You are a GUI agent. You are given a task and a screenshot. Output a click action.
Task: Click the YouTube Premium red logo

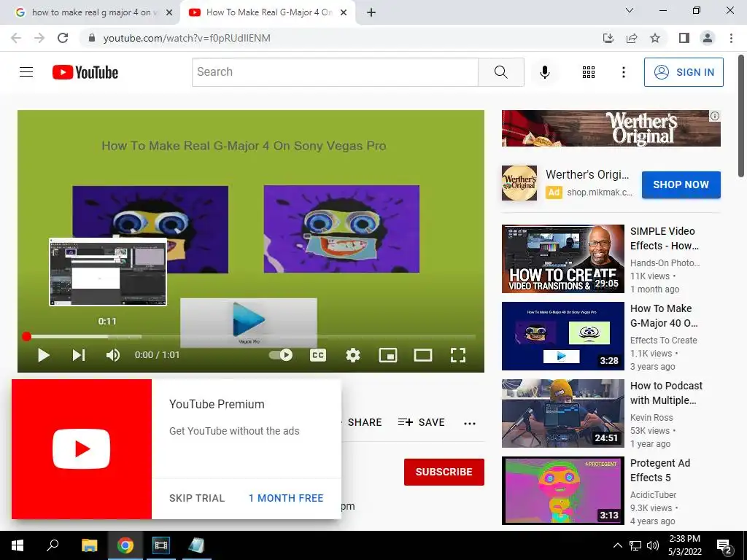(x=82, y=449)
